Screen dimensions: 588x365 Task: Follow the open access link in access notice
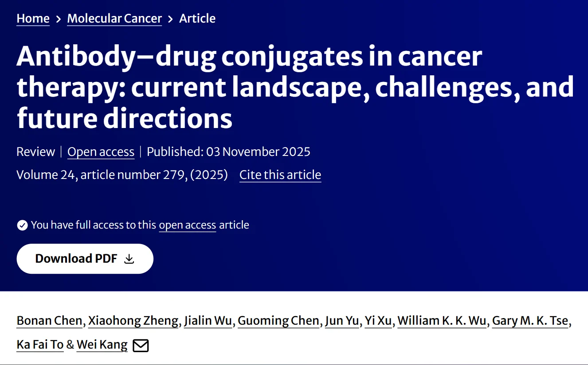pyautogui.click(x=187, y=225)
